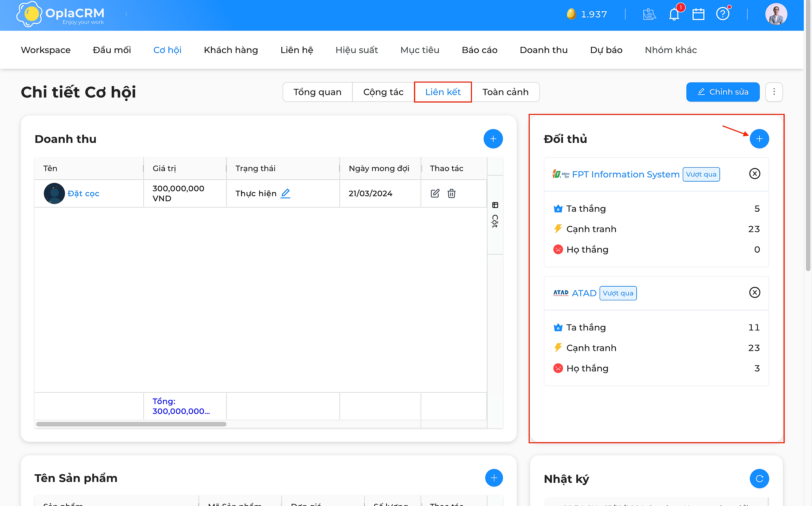The height and width of the screenshot is (506, 812).
Task: Go to Đầu mối menu
Action: click(x=112, y=50)
